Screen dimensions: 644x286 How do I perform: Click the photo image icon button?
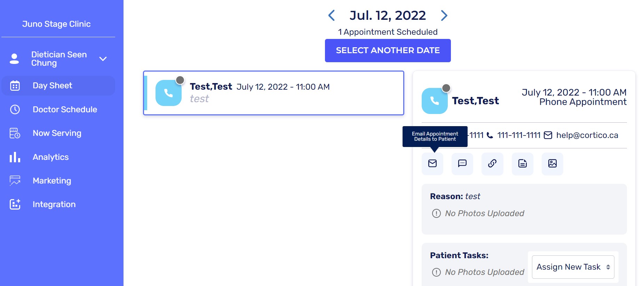tap(552, 164)
